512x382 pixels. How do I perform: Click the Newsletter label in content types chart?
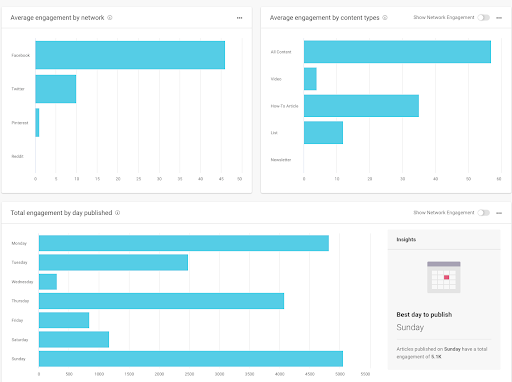point(281,160)
